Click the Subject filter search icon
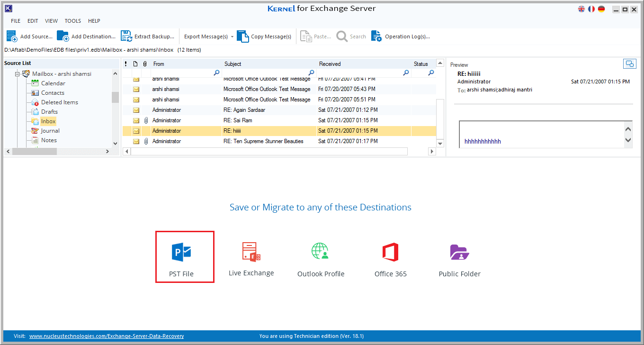 [311, 73]
